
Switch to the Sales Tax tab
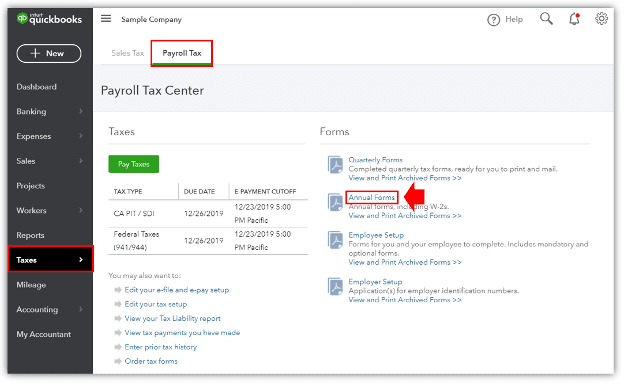pyautogui.click(x=127, y=53)
